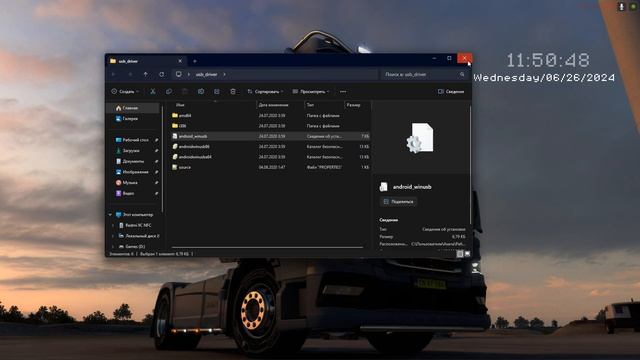Viewport: 640px width, 360px height.
Task: Open the Просмотреть (View) dropdown
Action: click(x=311, y=91)
